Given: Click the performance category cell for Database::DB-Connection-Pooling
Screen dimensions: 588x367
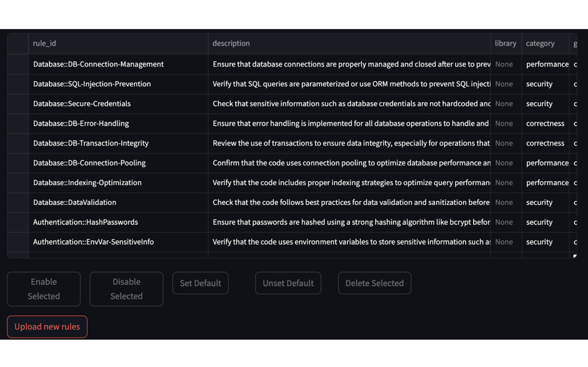Looking at the screenshot, I should point(547,163).
